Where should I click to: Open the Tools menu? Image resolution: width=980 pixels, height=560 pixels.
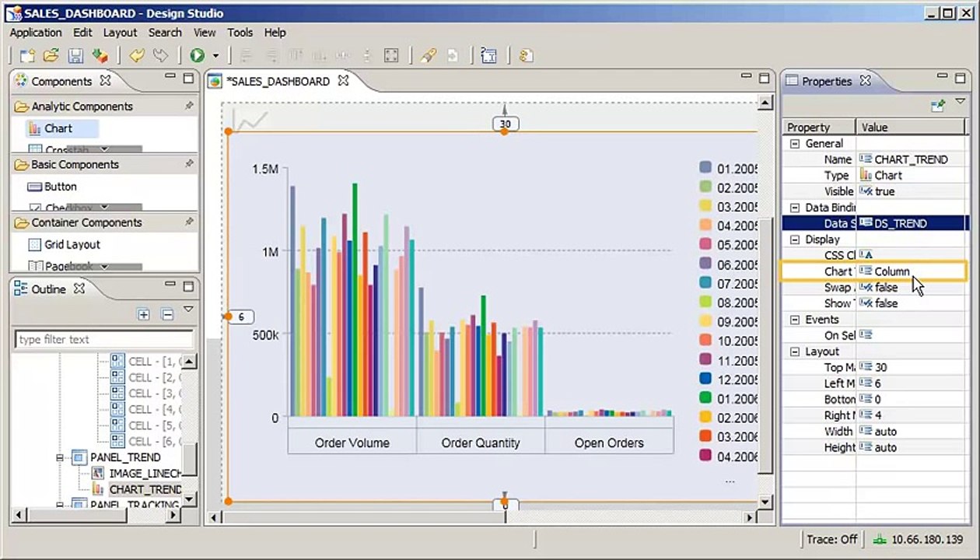pos(240,33)
